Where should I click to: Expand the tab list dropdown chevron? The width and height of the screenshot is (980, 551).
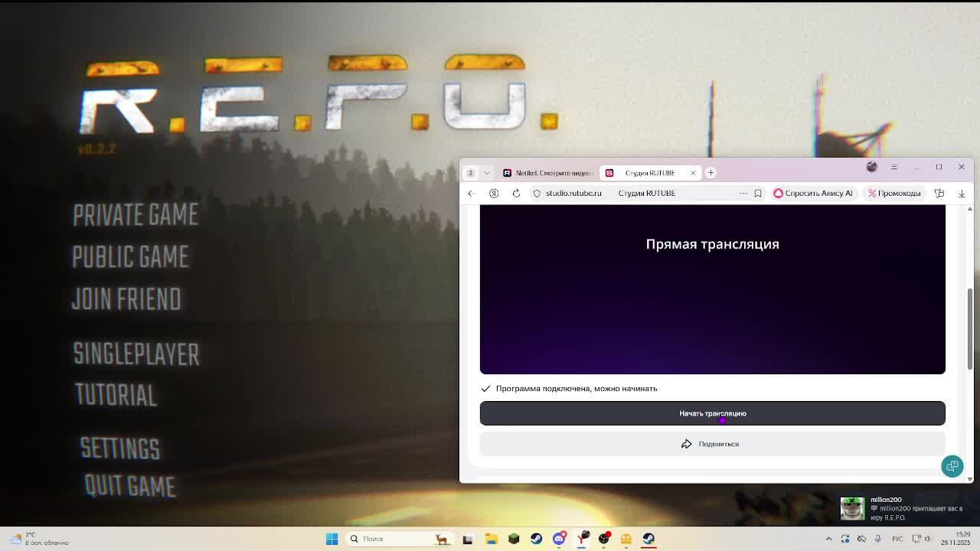coord(487,173)
